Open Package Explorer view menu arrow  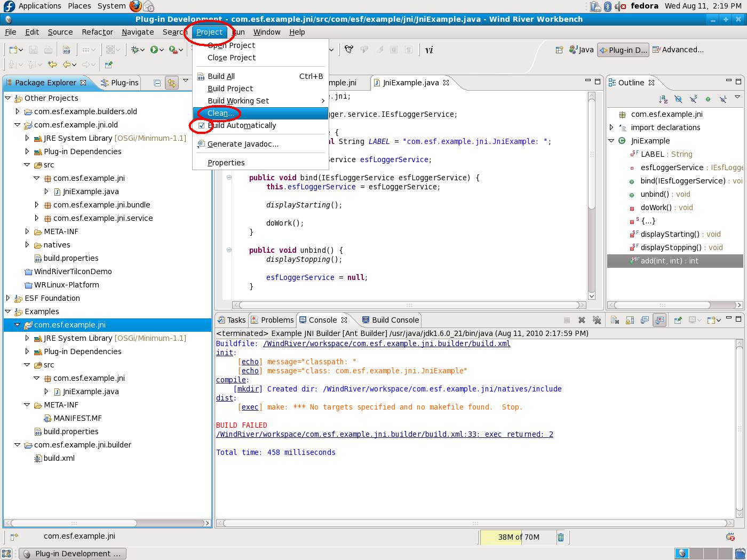click(186, 81)
